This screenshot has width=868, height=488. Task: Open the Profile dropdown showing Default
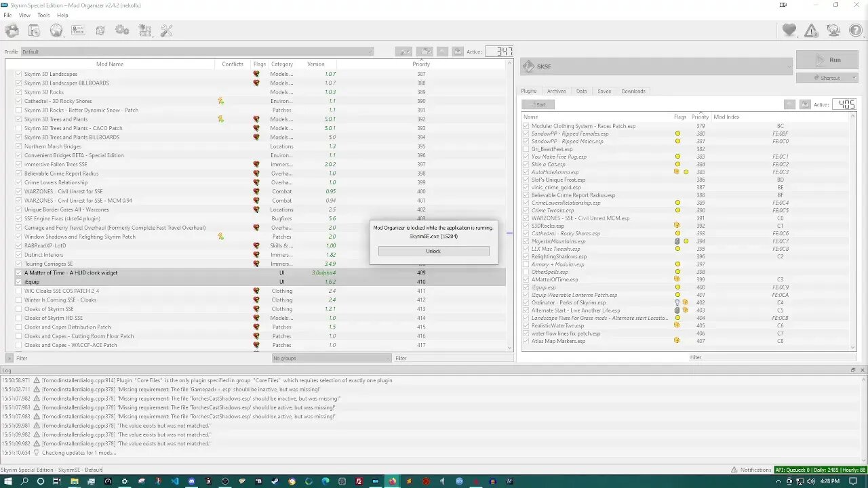(197, 52)
